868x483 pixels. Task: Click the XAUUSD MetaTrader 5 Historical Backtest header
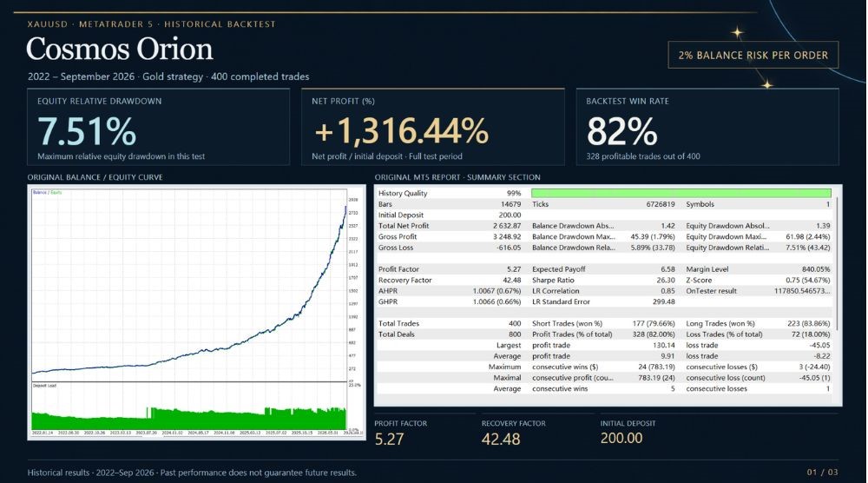click(x=151, y=23)
